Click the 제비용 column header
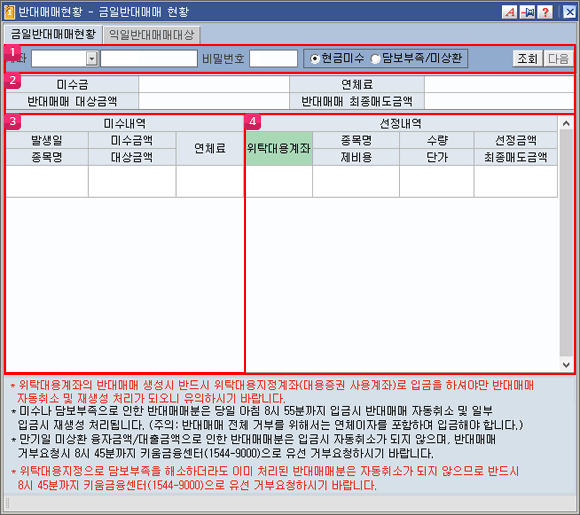 [356, 157]
